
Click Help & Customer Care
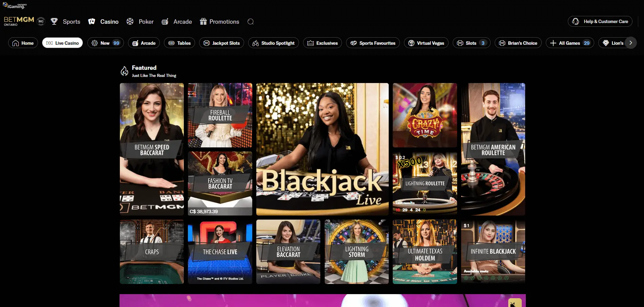pyautogui.click(x=600, y=21)
